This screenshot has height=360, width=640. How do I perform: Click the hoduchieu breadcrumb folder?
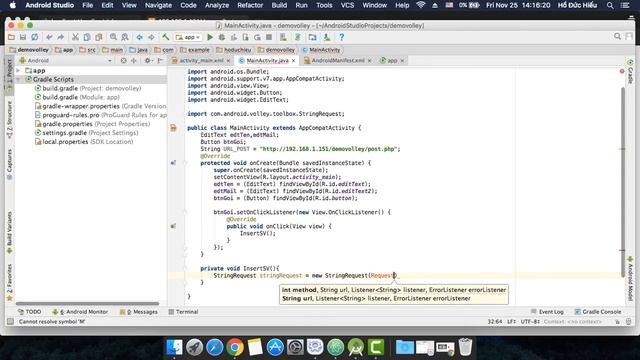(234, 50)
